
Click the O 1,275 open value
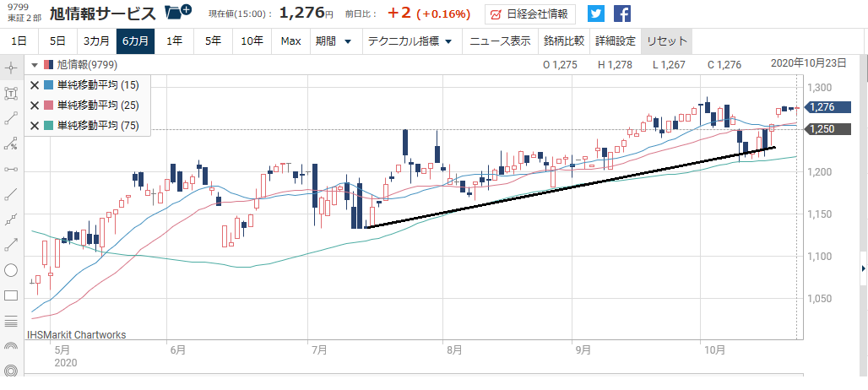[x=560, y=65]
